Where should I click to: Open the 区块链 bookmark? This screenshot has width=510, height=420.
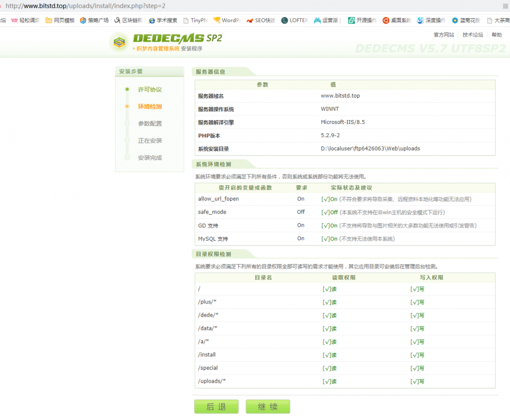[128, 20]
